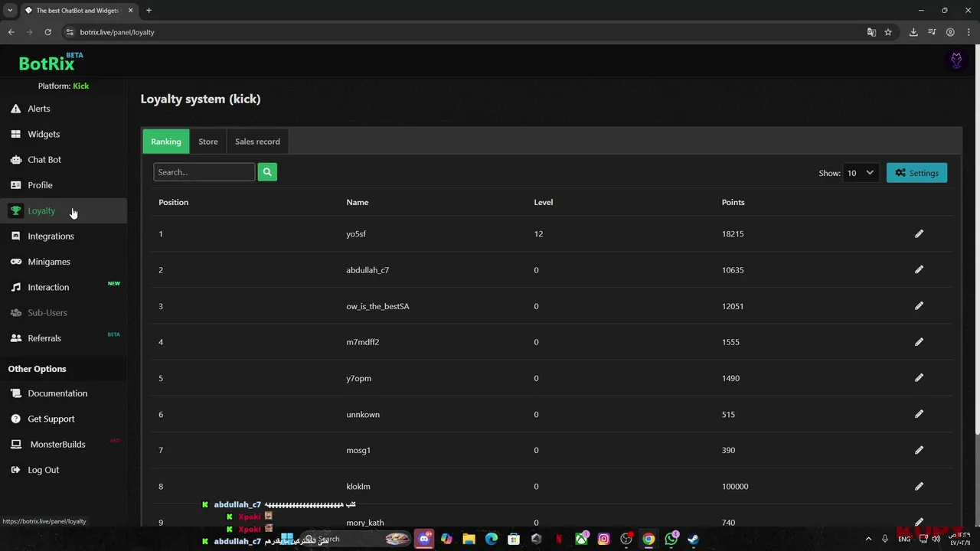Screen dimensions: 980x551
Task: Bookmark this page with the star
Action: click(888, 32)
